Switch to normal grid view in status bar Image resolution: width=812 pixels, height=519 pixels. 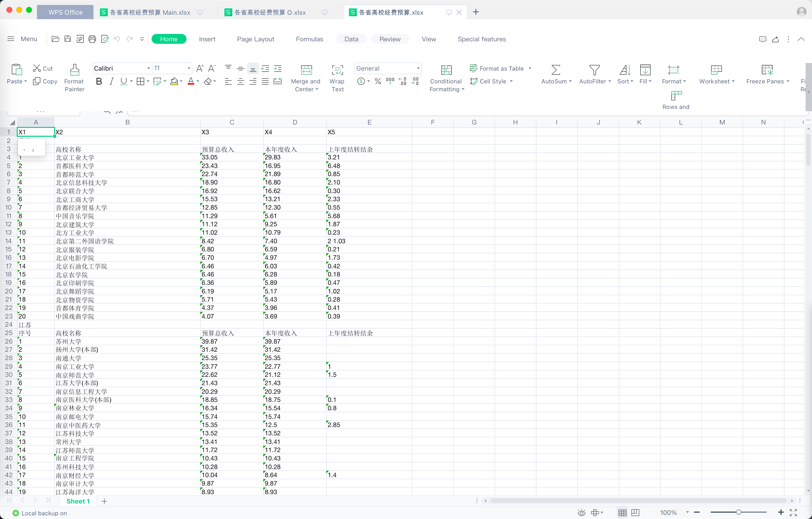pos(623,512)
